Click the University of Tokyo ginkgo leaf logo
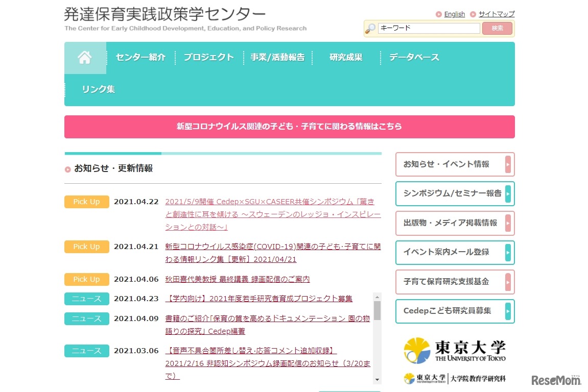This screenshot has width=588, height=392. [417, 351]
